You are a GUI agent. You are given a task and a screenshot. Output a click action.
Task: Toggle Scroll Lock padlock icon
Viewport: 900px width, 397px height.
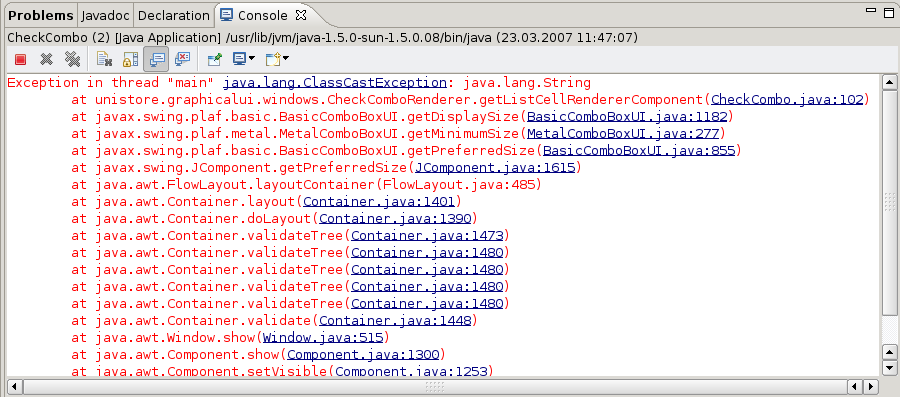pyautogui.click(x=130, y=59)
